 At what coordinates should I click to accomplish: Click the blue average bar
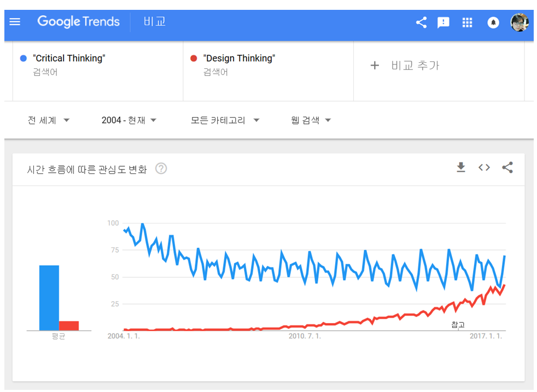click(49, 298)
